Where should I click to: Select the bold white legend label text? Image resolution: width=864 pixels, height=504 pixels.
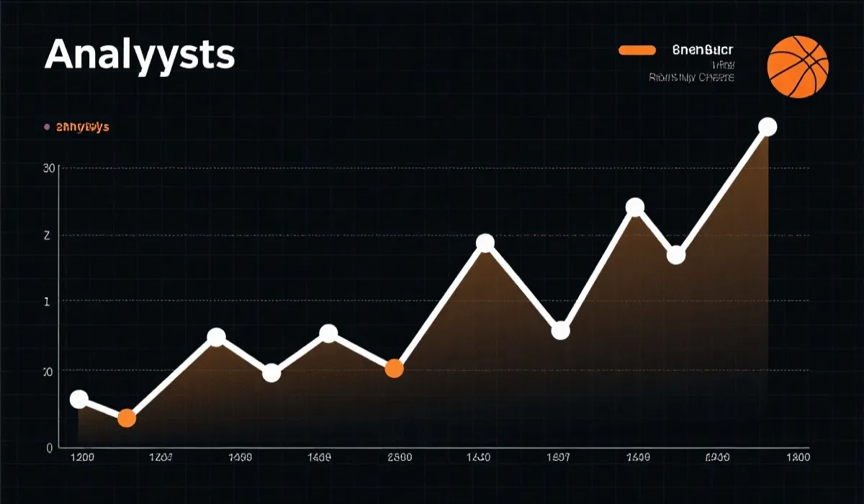click(702, 50)
